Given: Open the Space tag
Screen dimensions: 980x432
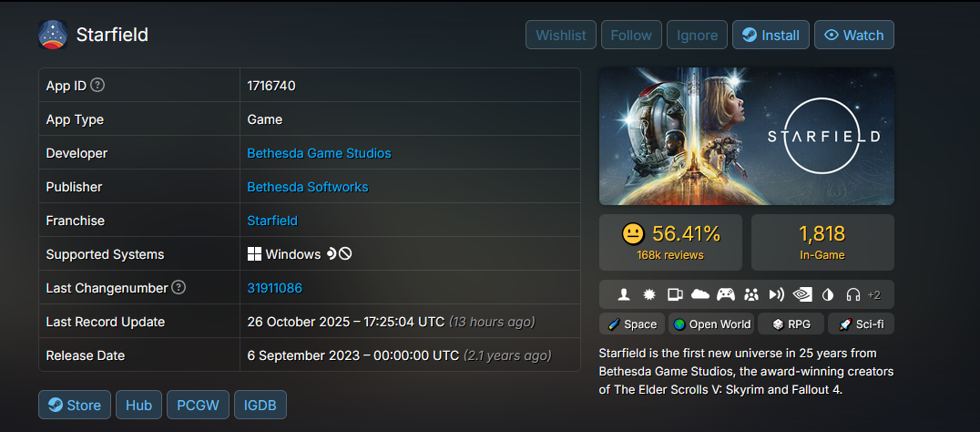Looking at the screenshot, I should tap(632, 324).
